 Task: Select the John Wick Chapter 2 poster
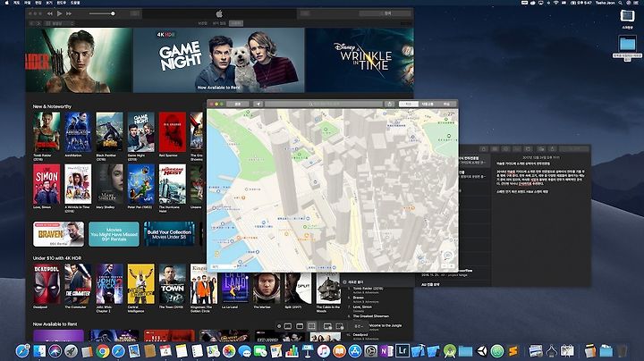coord(109,284)
